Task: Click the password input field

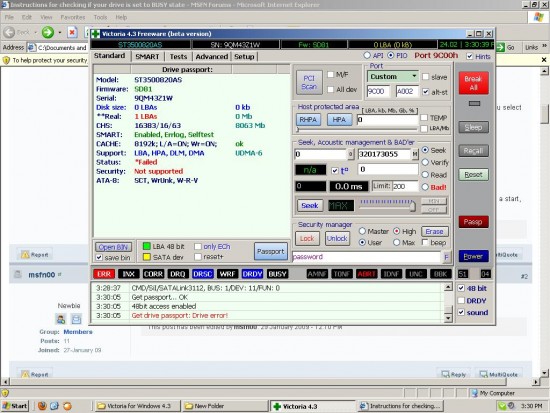Action: [366, 257]
